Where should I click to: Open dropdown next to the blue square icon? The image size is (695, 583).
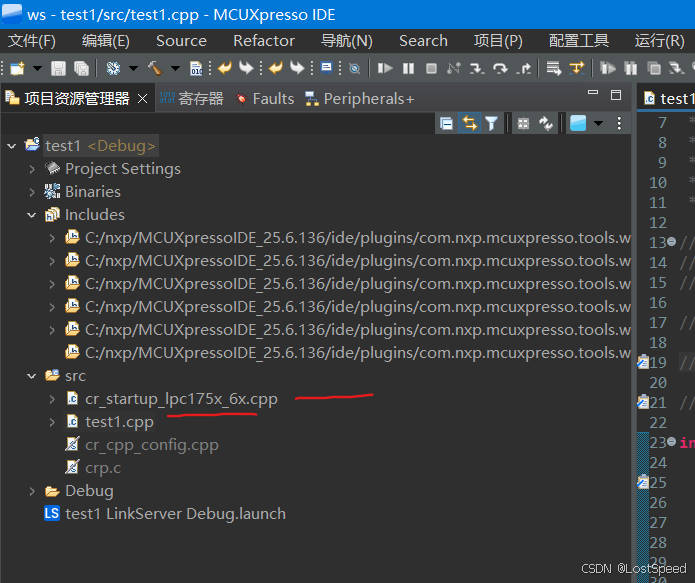[598, 123]
